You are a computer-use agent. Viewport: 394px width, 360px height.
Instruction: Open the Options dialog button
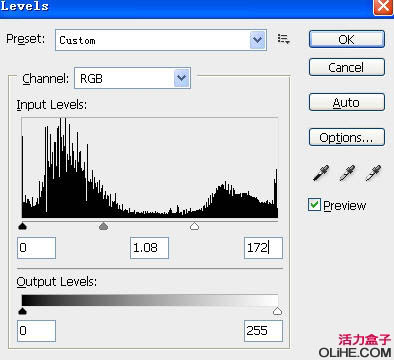coord(347,137)
